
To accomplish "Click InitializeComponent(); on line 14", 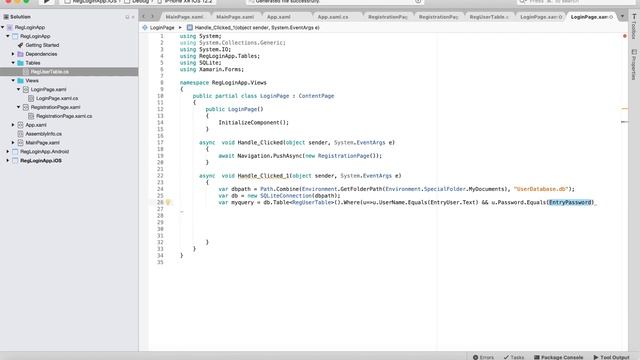I will (x=253, y=122).
